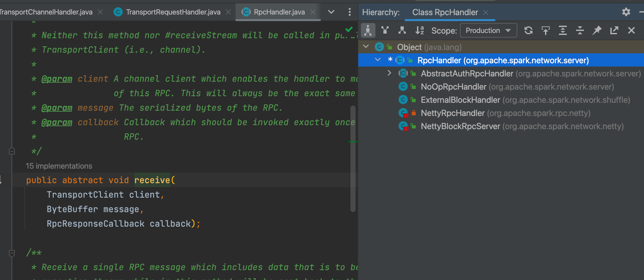The image size is (644, 280).
Task: Open the editor tabs options menu
Action: (349, 12)
